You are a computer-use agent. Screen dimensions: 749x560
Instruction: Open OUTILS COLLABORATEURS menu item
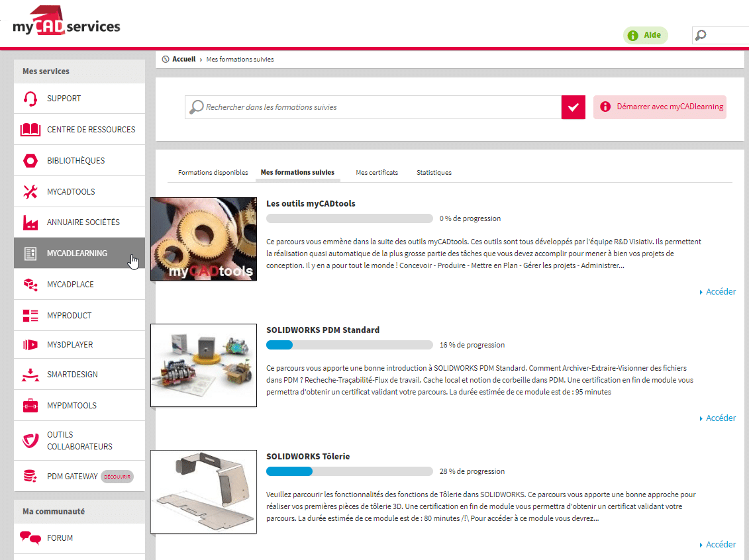[79, 441]
